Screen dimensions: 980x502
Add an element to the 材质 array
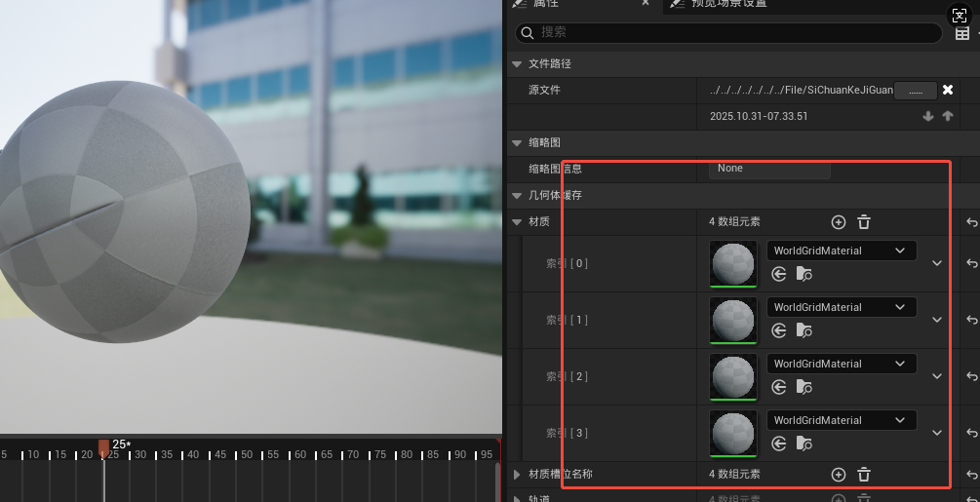point(839,221)
